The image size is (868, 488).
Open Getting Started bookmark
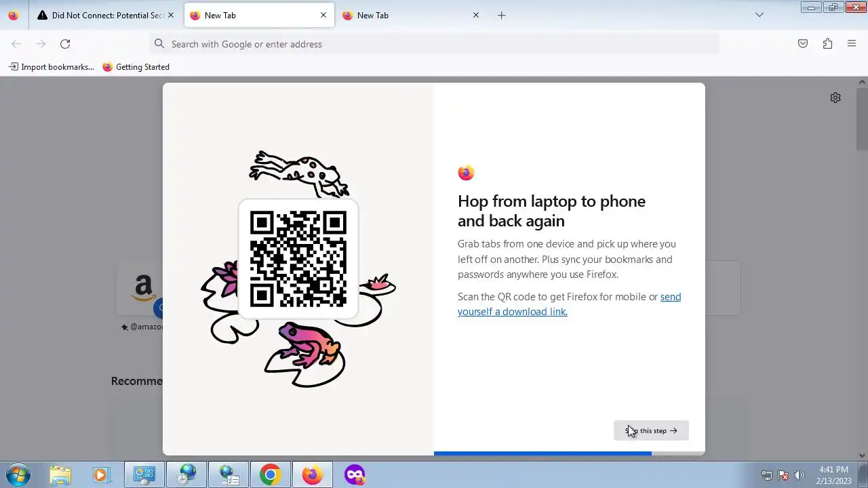(x=136, y=67)
